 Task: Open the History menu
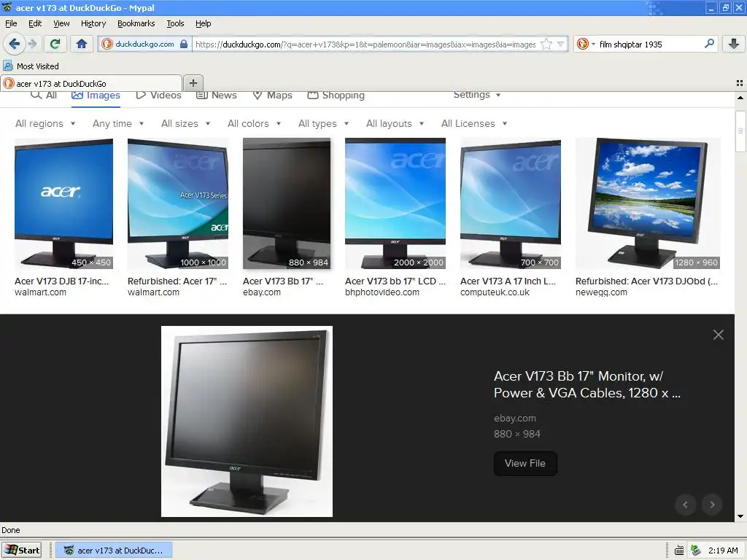click(x=93, y=23)
